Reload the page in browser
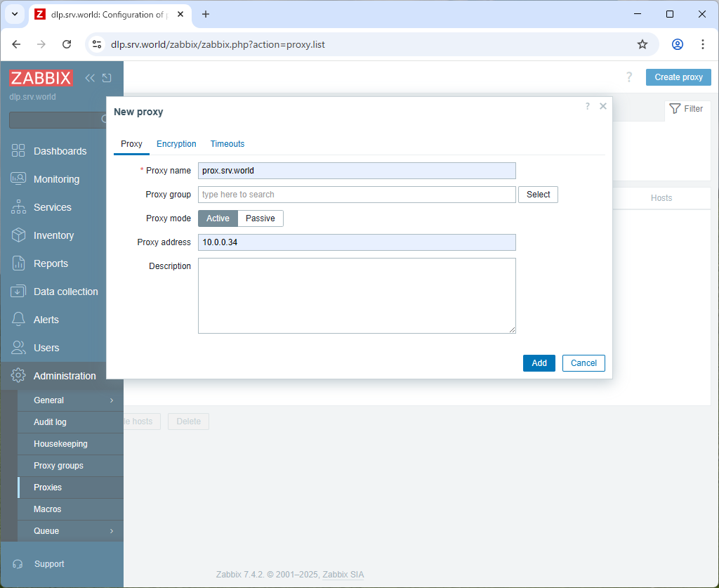Screen dimensions: 719x588 [x=67, y=44]
